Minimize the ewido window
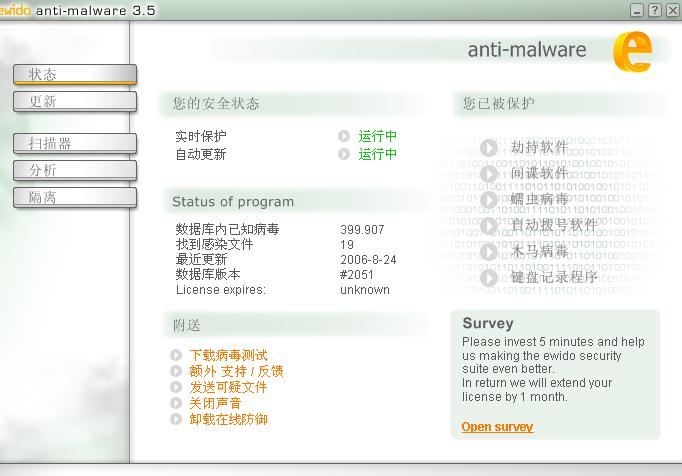 tap(637, 10)
